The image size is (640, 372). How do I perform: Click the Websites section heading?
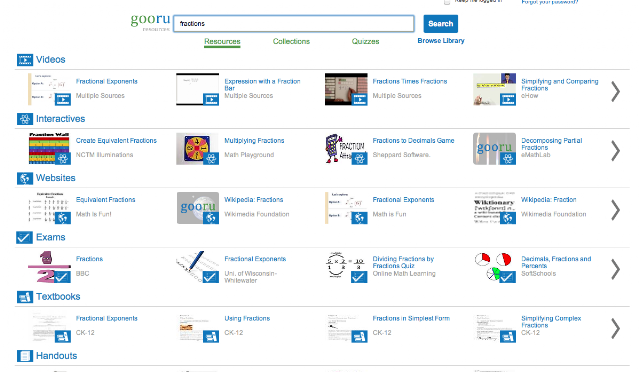click(x=56, y=178)
